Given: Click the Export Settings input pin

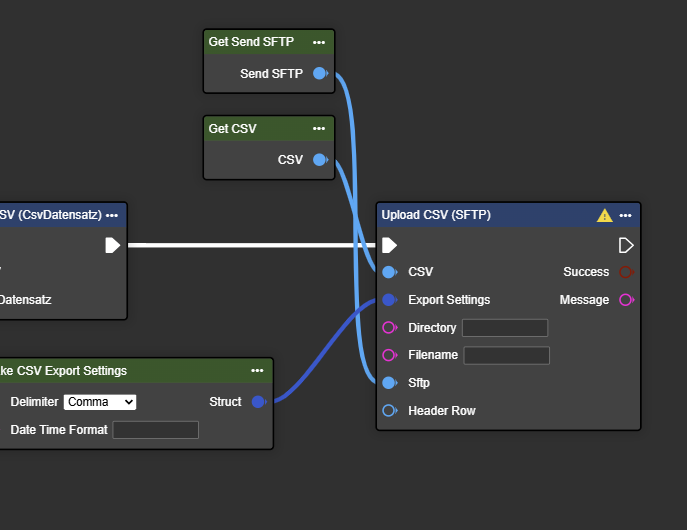Looking at the screenshot, I should tap(390, 300).
